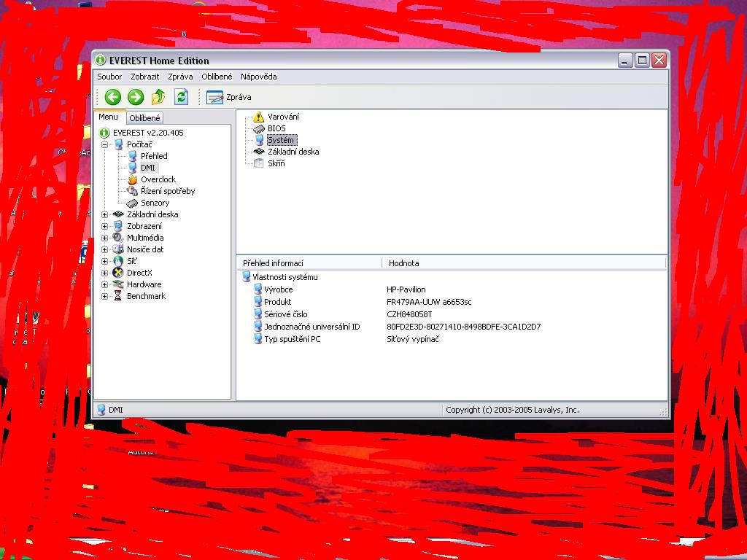The height and width of the screenshot is (560, 747).
Task: Collapse the Počítač tree node
Action: (104, 144)
